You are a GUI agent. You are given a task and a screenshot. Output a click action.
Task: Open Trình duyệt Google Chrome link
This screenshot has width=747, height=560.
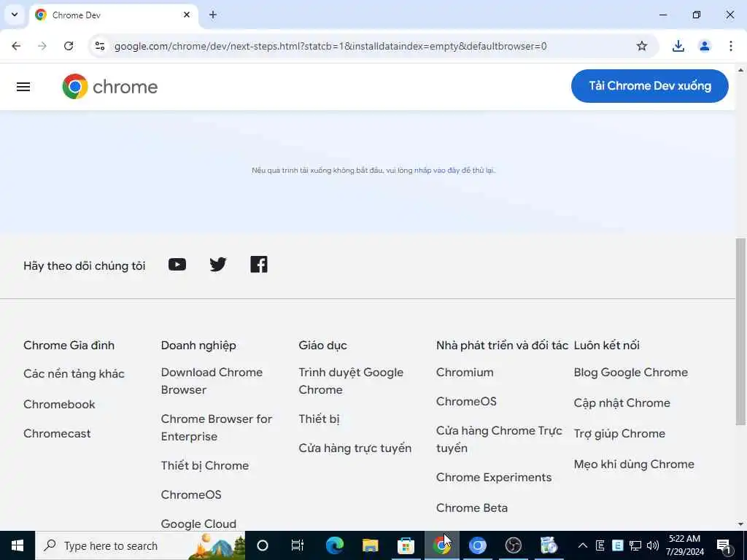[x=351, y=381]
